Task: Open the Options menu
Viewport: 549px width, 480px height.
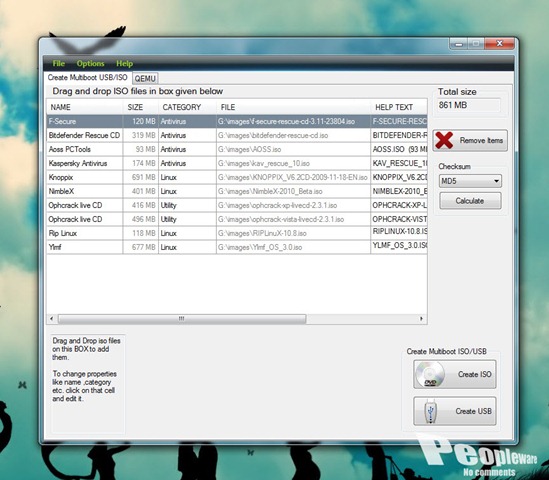Action: 90,63
